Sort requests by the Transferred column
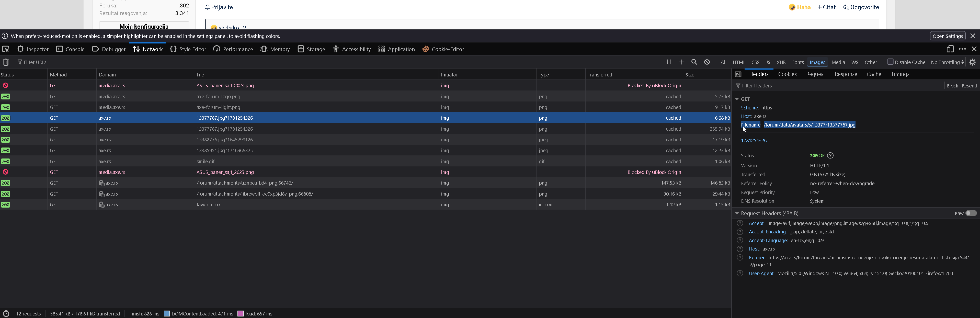This screenshot has width=980, height=318. click(634, 75)
